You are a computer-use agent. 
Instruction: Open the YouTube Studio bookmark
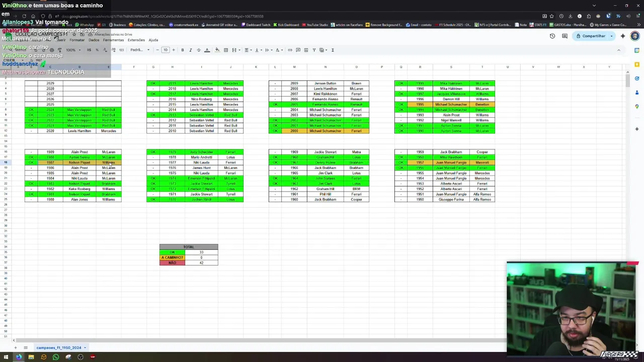tap(314, 25)
